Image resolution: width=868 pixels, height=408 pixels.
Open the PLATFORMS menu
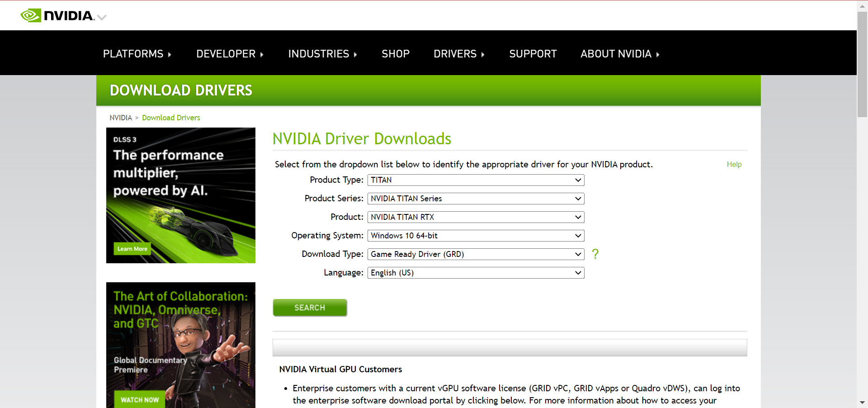pos(137,54)
